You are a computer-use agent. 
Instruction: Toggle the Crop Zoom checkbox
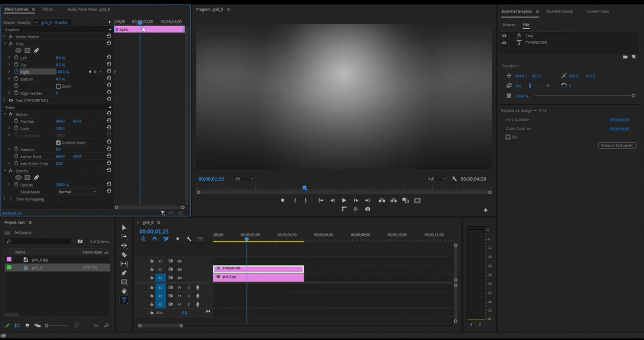click(x=58, y=86)
